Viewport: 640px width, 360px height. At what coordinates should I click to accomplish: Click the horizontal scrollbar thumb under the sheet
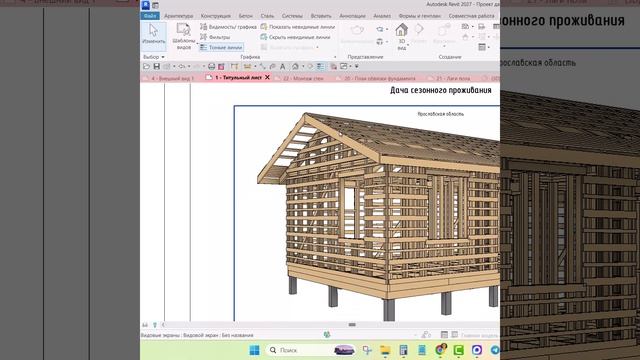pos(352,325)
